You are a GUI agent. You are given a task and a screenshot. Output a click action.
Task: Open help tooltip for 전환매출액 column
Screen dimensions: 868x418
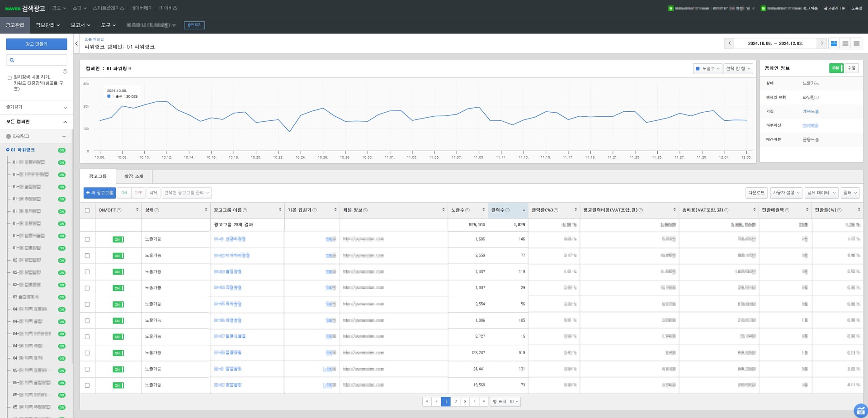click(787, 210)
